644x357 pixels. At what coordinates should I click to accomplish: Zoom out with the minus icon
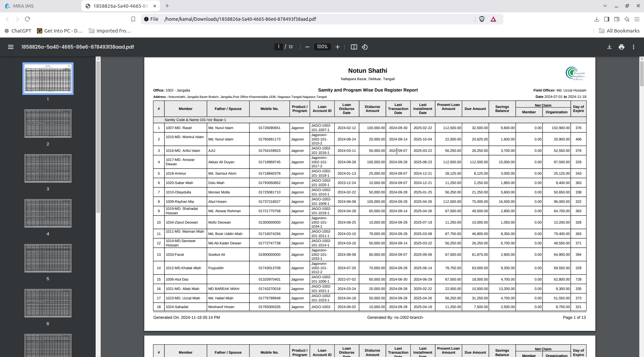[307, 47]
